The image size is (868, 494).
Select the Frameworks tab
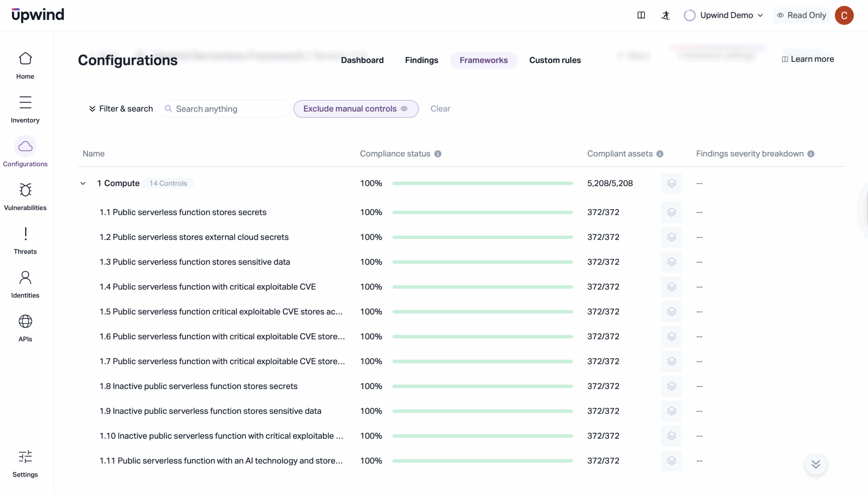click(484, 60)
